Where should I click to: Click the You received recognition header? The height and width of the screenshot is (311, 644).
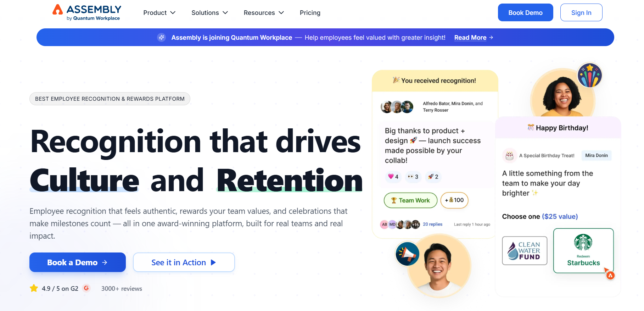435,80
